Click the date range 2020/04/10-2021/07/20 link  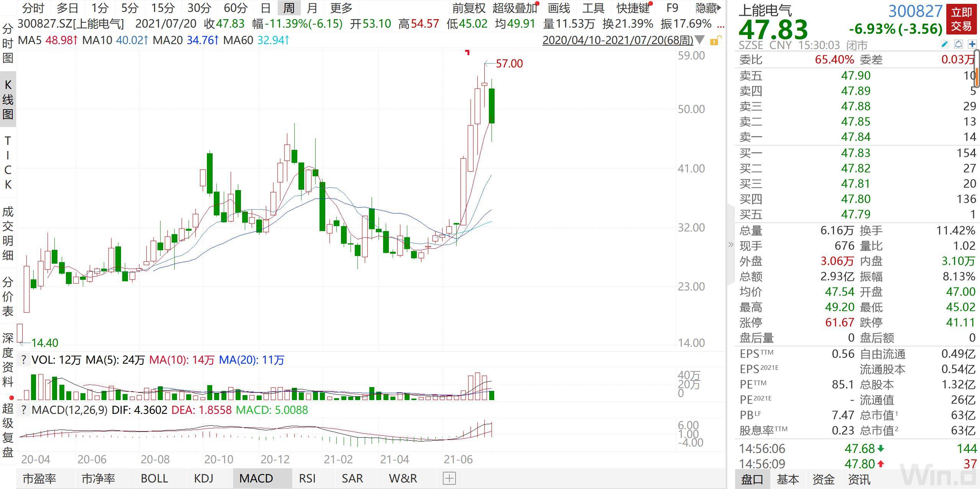[618, 40]
